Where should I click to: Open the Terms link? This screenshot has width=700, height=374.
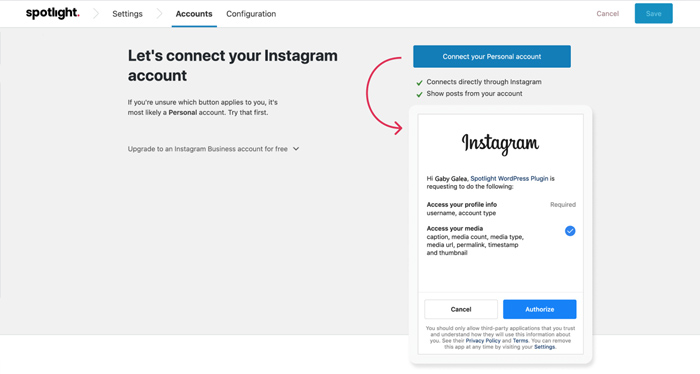(520, 341)
